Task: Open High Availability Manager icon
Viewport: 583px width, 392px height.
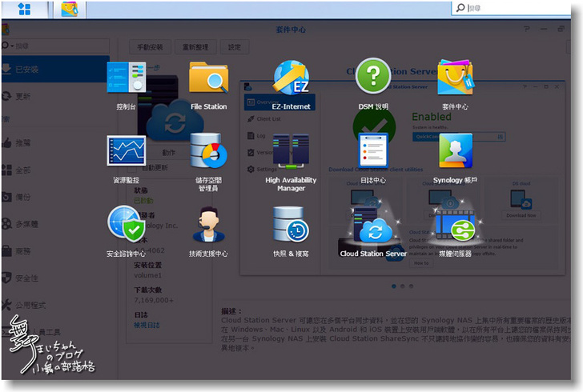Action: click(x=291, y=152)
